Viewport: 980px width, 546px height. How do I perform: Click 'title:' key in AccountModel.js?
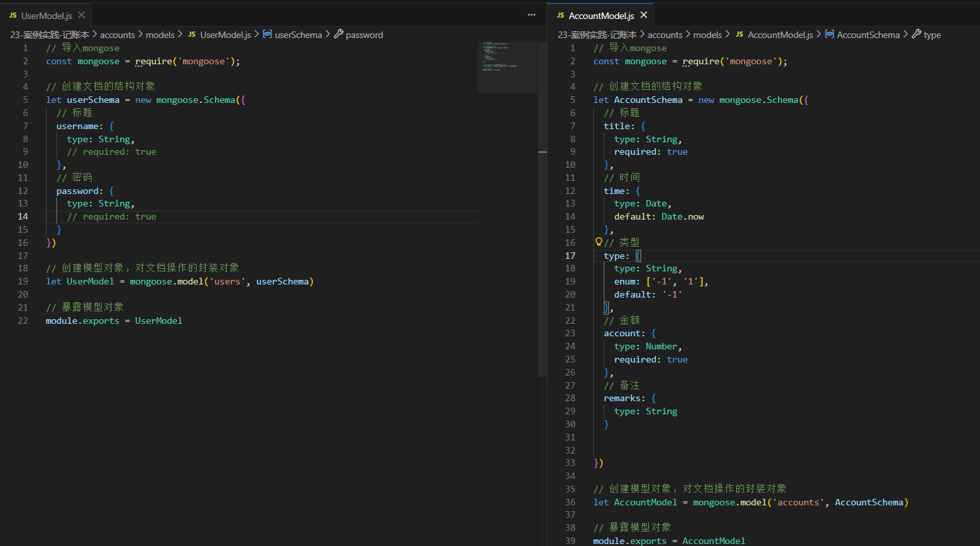[x=619, y=126]
